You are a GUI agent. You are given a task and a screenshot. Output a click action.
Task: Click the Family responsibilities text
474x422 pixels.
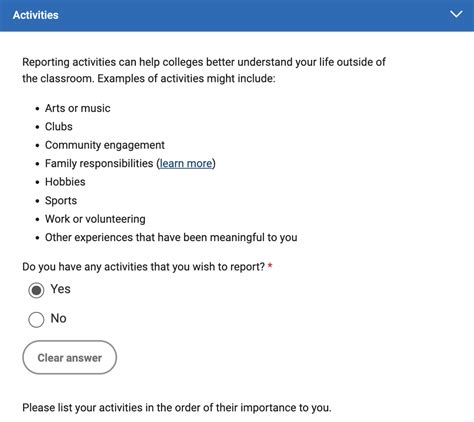(99, 163)
